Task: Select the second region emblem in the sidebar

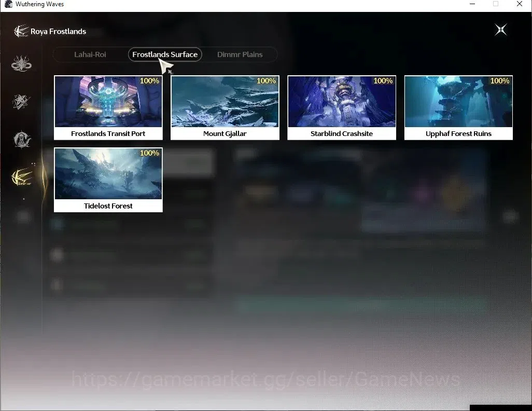Action: 21,102
